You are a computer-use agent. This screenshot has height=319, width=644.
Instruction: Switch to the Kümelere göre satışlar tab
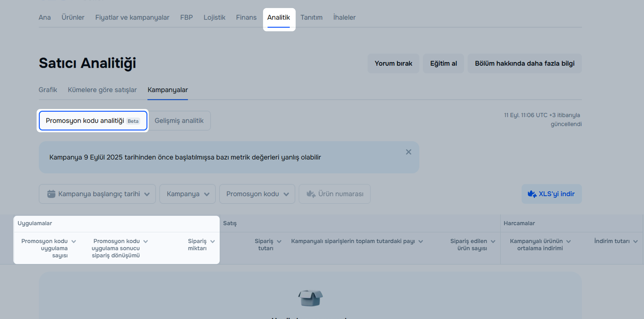pos(102,90)
